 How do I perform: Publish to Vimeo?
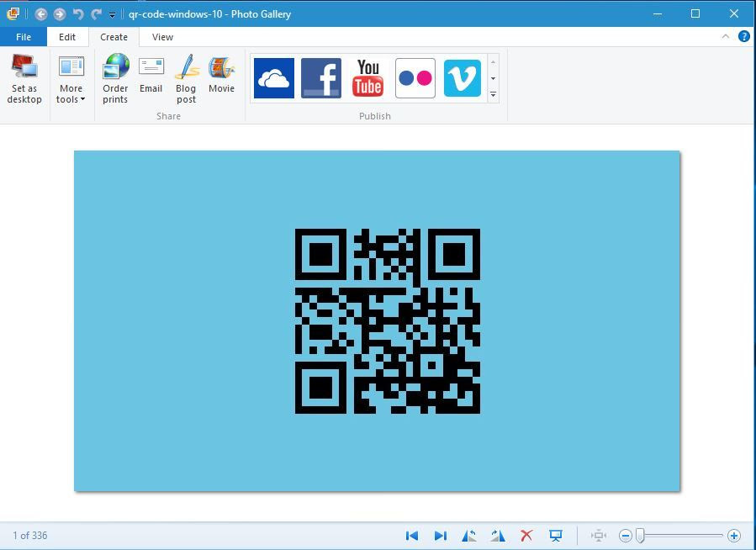(x=462, y=78)
